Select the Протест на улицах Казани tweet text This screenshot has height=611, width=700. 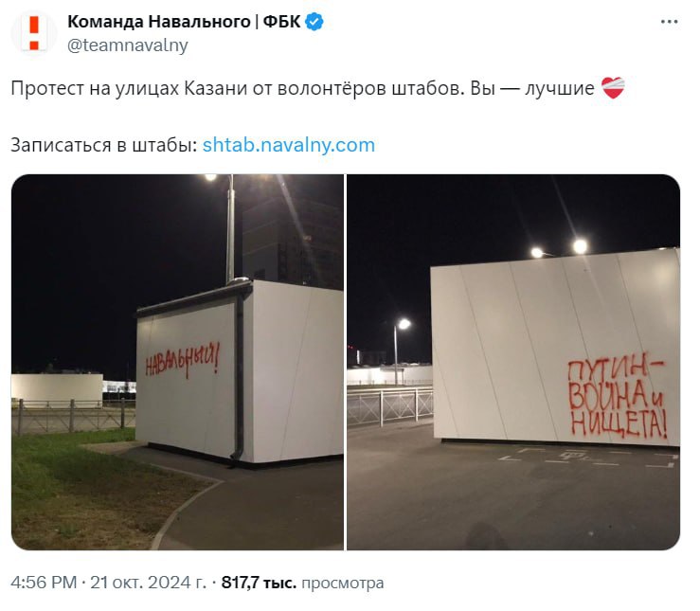pos(303,88)
